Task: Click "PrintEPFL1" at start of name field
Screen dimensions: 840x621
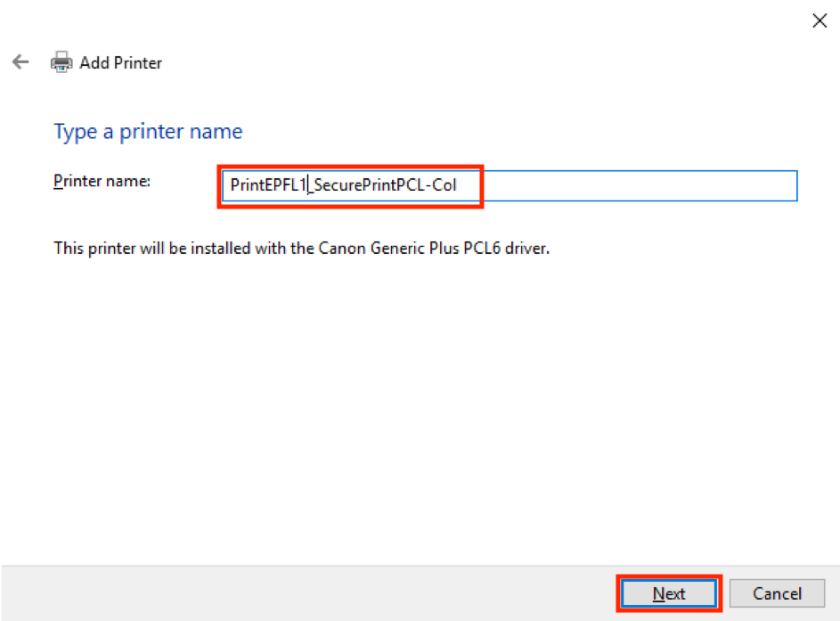Action: pos(268,184)
